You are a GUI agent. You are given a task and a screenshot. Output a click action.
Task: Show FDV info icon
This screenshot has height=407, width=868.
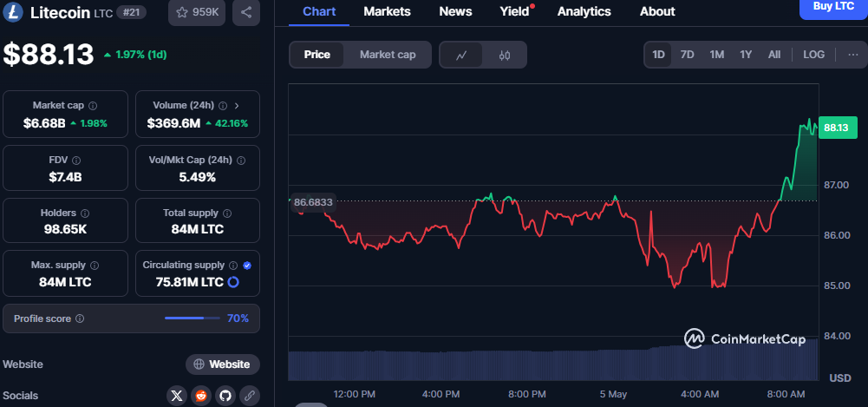tap(76, 160)
